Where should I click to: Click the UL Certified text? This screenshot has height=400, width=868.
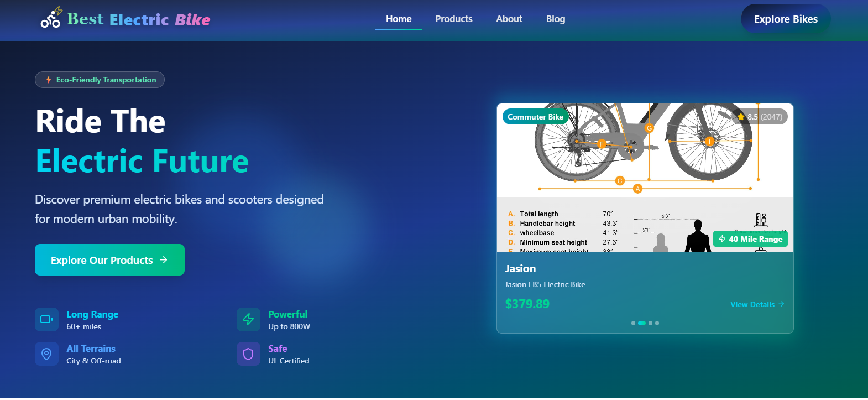pos(289,361)
